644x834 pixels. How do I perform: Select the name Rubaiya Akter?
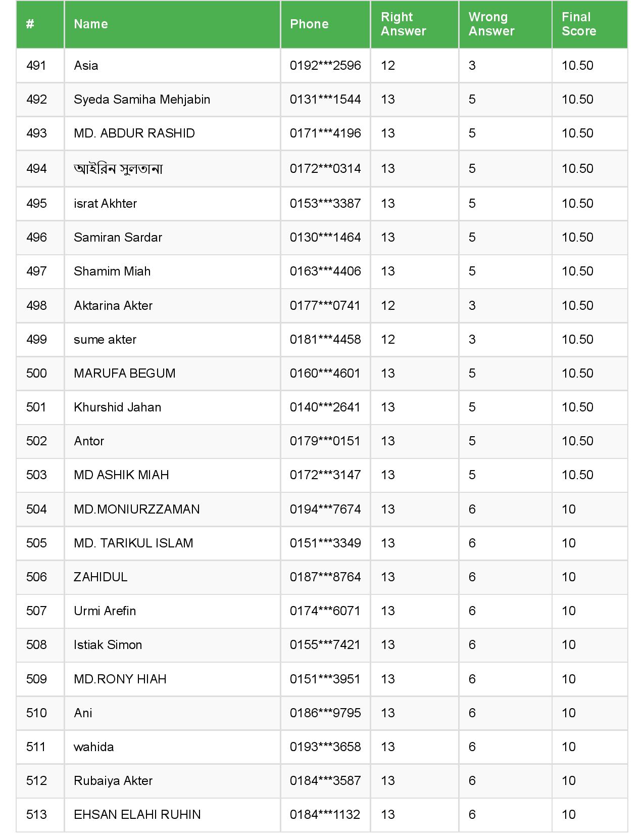tap(113, 781)
